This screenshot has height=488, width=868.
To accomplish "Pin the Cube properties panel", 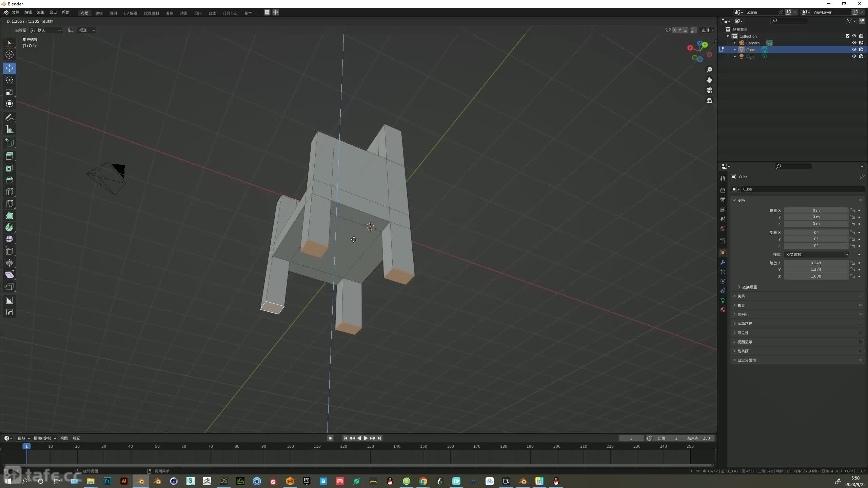I will 862,177.
